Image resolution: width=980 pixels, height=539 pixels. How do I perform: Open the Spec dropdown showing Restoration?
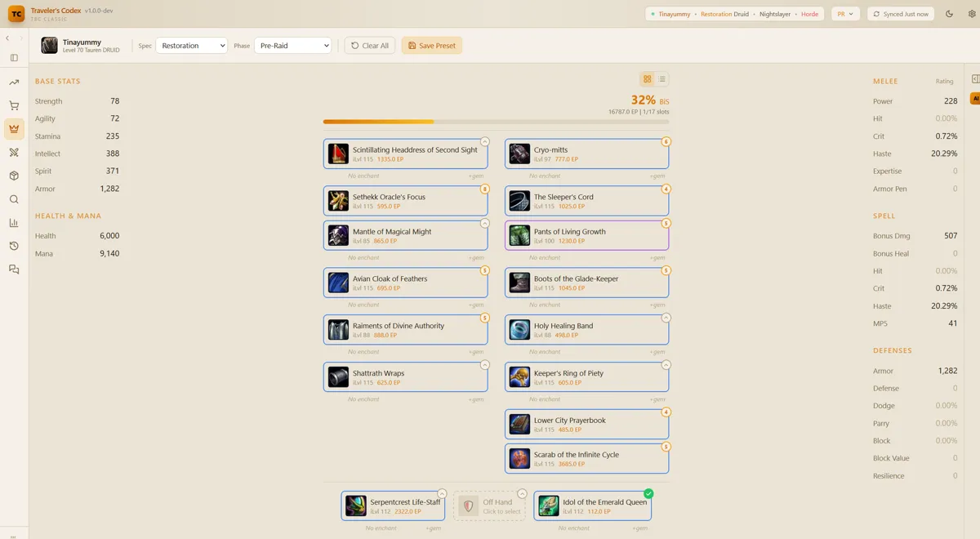[x=191, y=46]
